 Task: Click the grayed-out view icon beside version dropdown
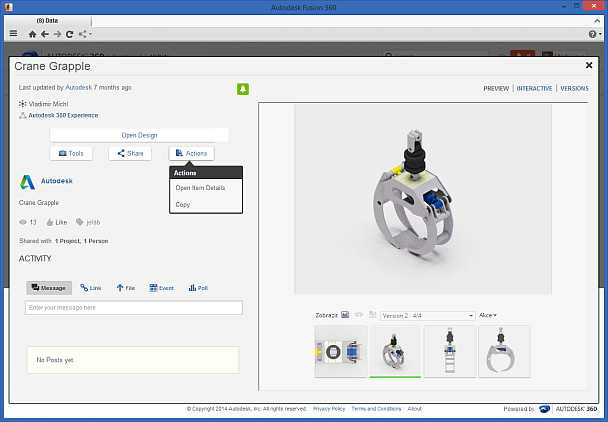pyautogui.click(x=373, y=315)
